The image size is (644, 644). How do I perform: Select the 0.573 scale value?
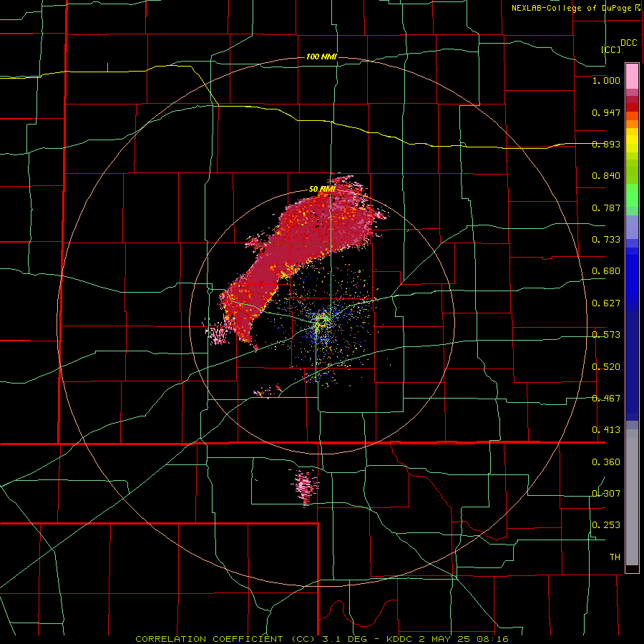pyautogui.click(x=606, y=335)
